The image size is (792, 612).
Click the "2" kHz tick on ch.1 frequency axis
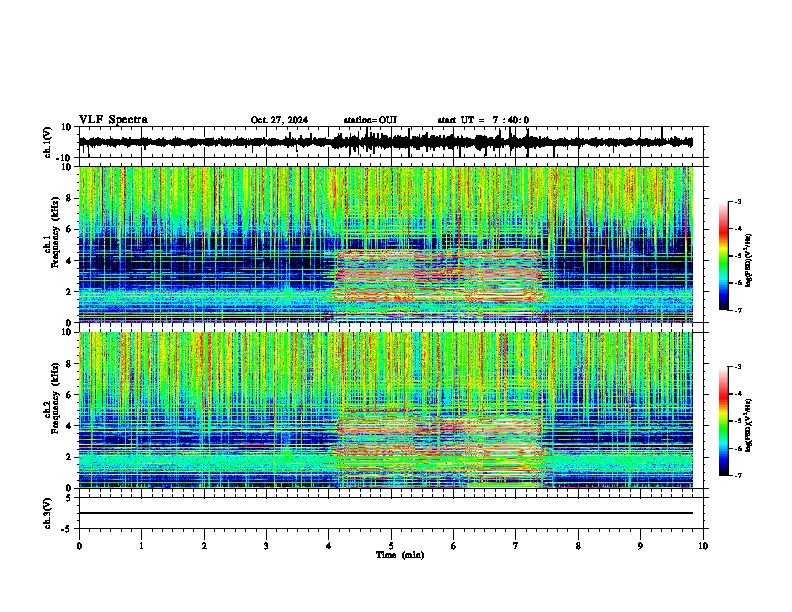click(x=70, y=292)
